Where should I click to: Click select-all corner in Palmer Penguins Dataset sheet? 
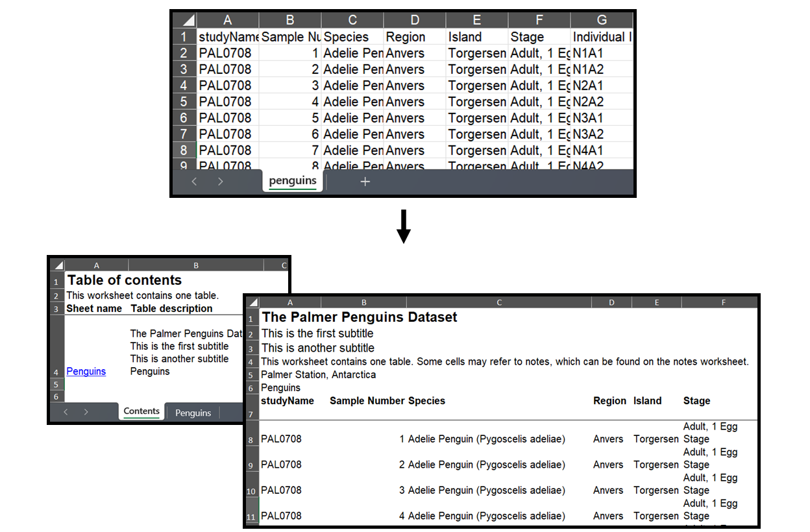coord(252,302)
